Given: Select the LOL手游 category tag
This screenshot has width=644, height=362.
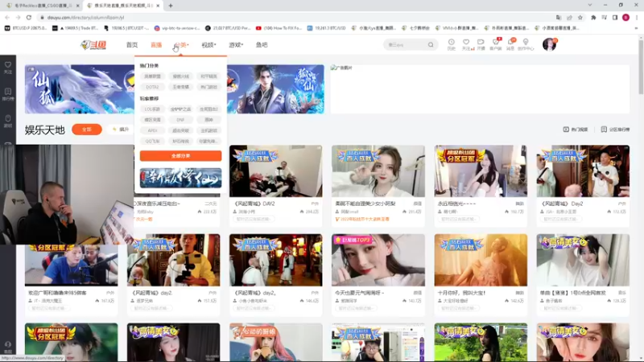Looking at the screenshot, I should point(152,109).
